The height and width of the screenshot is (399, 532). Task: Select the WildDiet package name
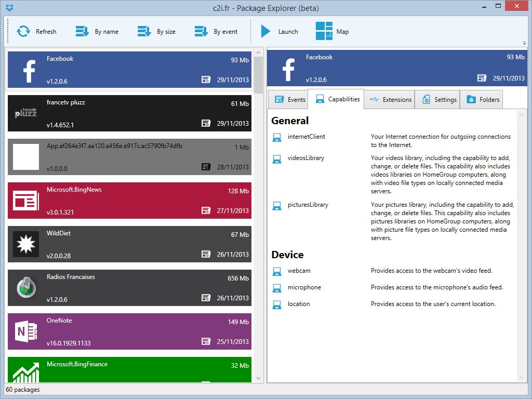[59, 233]
